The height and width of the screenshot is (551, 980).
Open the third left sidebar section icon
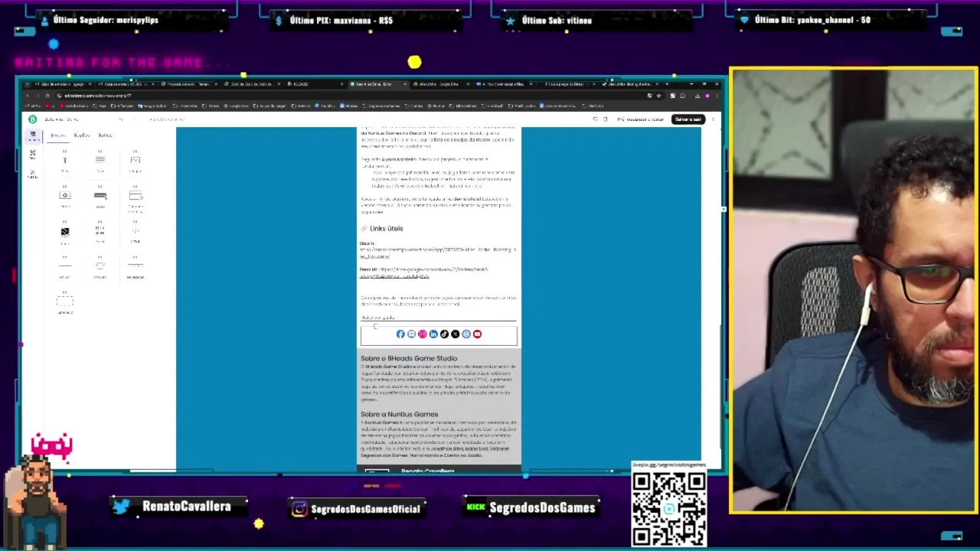tap(32, 174)
